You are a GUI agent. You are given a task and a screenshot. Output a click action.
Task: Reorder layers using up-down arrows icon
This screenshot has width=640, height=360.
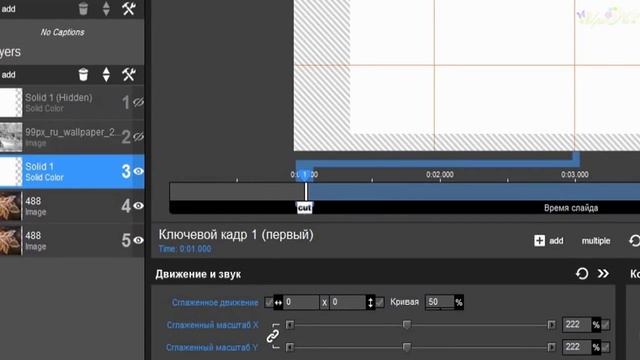(106, 75)
